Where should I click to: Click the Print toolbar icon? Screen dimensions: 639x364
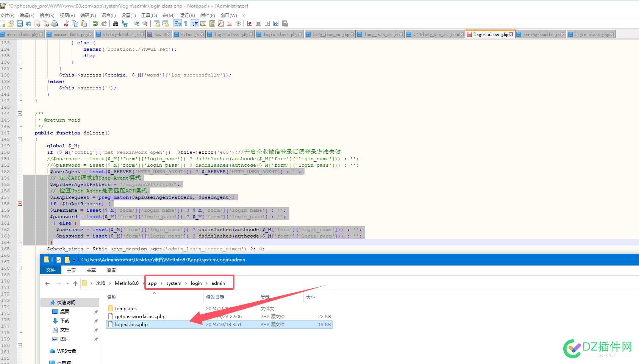(55, 23)
